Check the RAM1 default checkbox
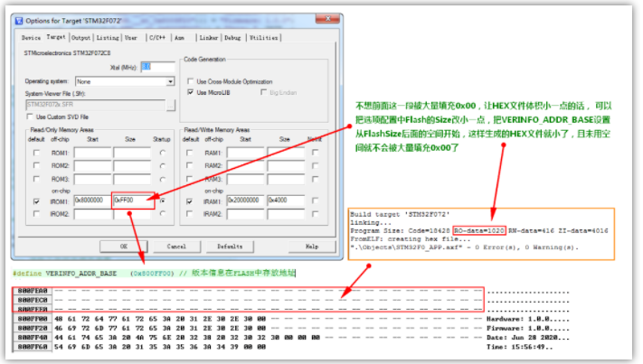Screen dimensions: 643x364 pyautogui.click(x=189, y=153)
